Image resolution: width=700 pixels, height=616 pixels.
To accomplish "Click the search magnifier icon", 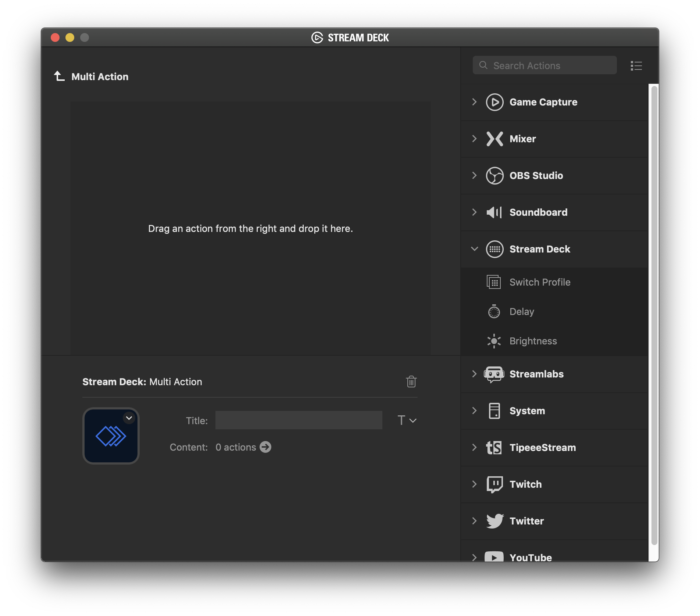I will (483, 65).
